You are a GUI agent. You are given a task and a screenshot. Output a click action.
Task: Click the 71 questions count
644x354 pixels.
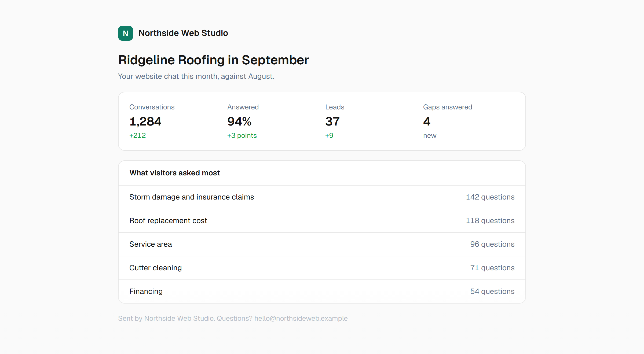point(492,268)
